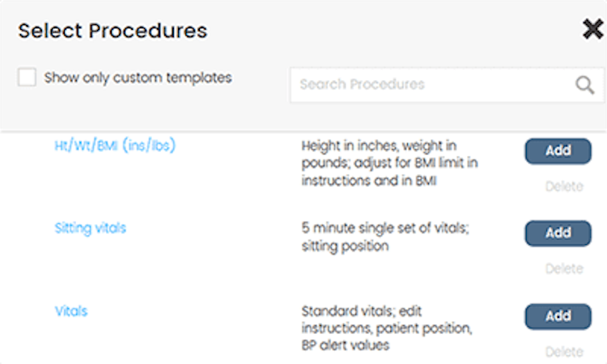Click the 'Select Procedures' dialog title
This screenshot has width=607, height=364.
[x=112, y=32]
